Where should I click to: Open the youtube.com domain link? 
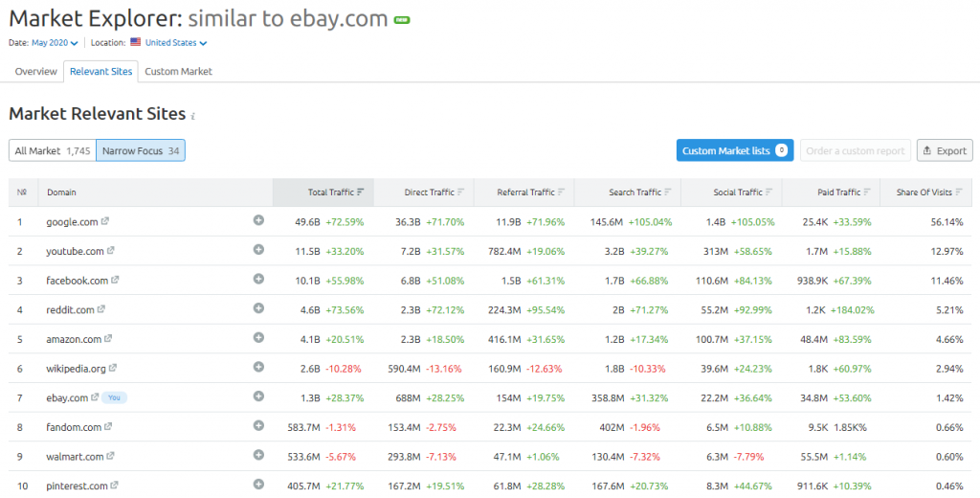click(75, 252)
